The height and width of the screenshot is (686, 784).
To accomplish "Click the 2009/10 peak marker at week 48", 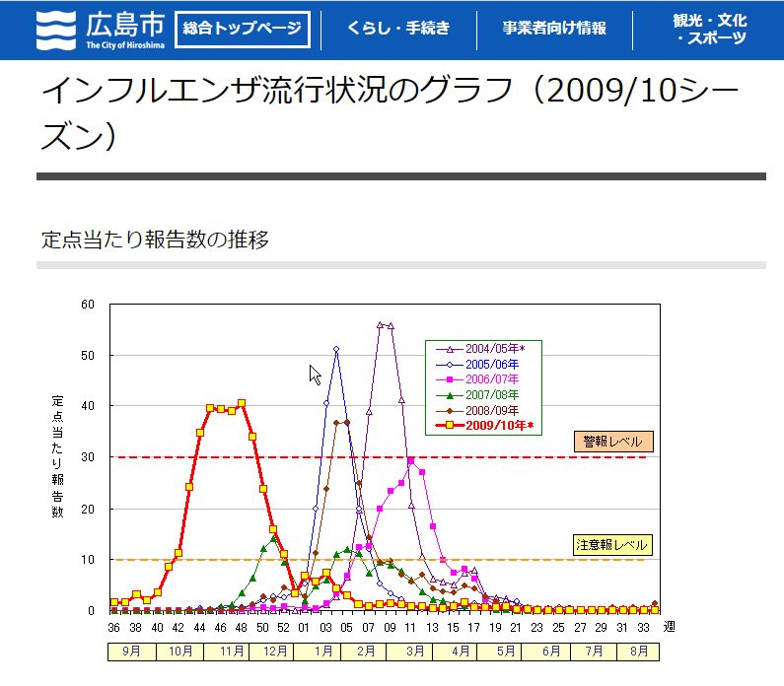I will (242, 403).
